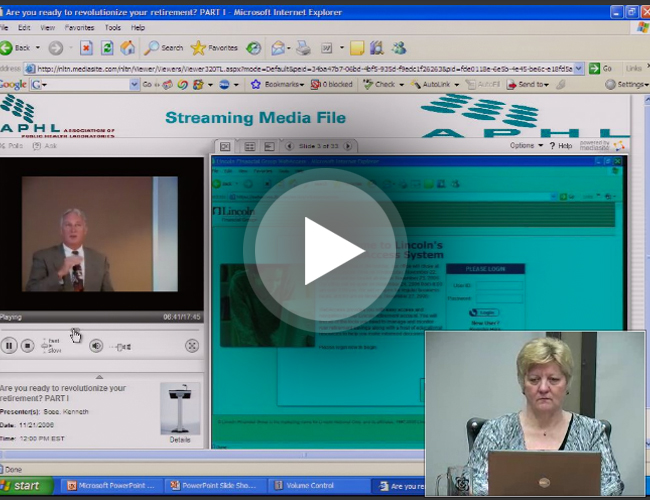Click the first slide view mode icon
The width and height of the screenshot is (650, 500).
click(x=225, y=146)
